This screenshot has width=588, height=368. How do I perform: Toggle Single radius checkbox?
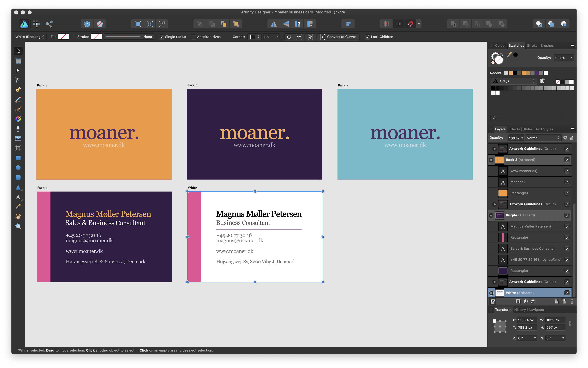tap(161, 37)
